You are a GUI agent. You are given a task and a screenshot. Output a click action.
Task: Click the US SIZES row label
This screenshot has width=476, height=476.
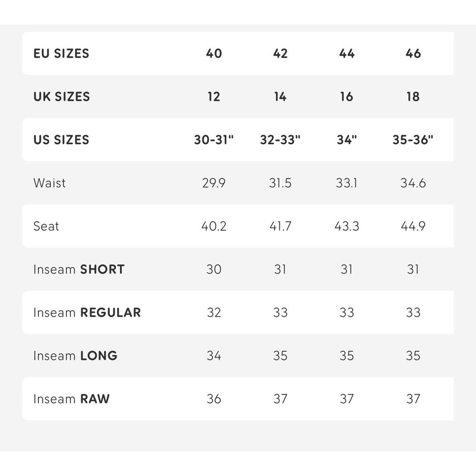pyautogui.click(x=61, y=139)
